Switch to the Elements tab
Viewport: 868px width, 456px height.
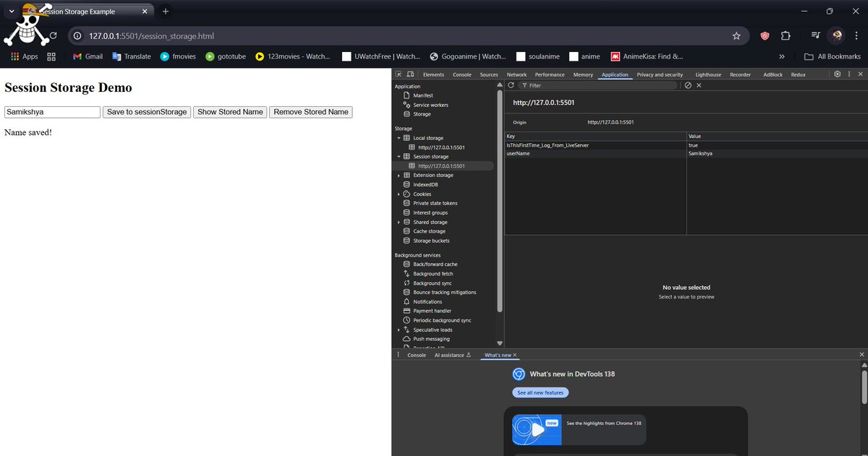[433, 74]
